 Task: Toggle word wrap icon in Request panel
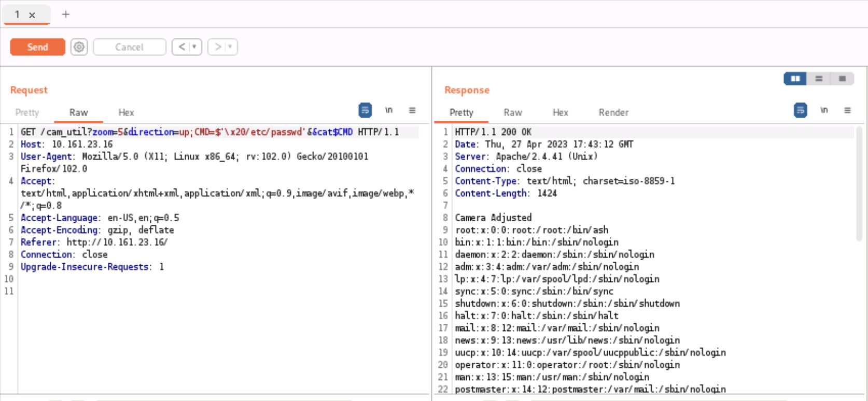pyautogui.click(x=365, y=110)
